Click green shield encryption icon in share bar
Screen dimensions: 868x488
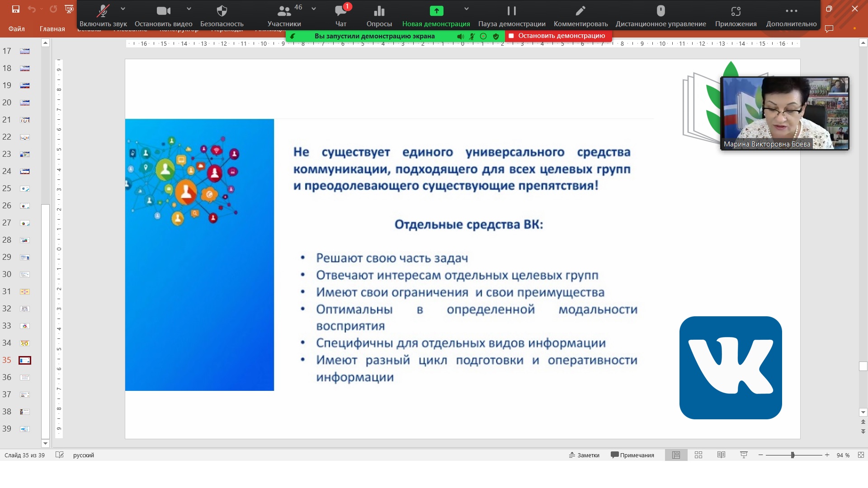[496, 36]
